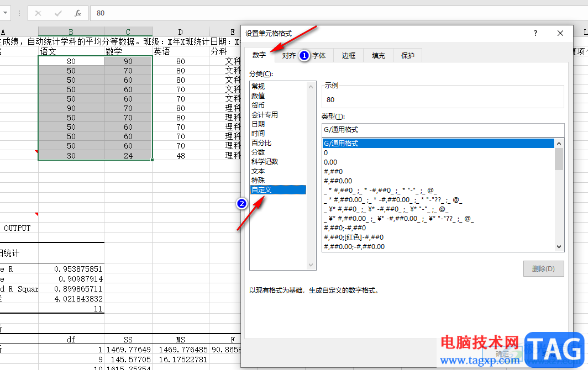Click cell containing 16.17522781
The height and width of the screenshot is (370, 588).
(181, 359)
